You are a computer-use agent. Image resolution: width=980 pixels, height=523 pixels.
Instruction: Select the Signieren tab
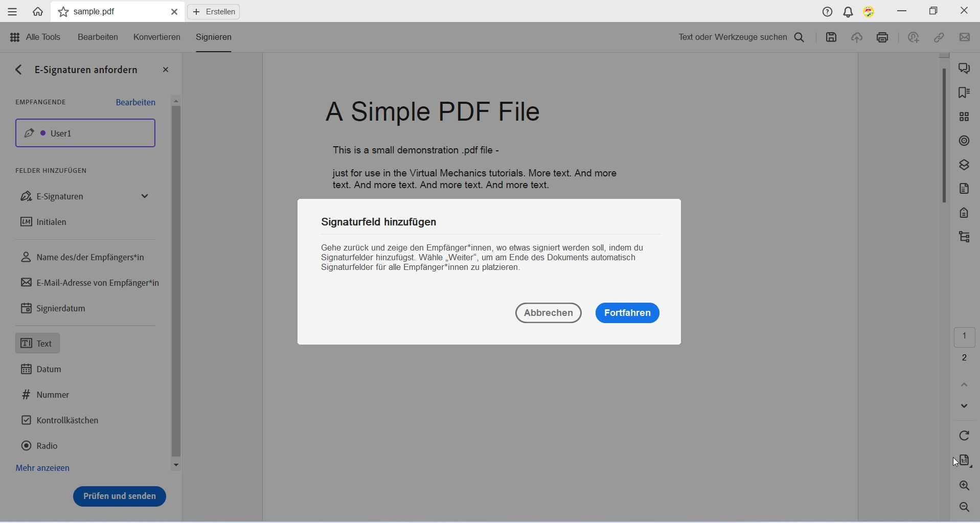[x=214, y=37]
